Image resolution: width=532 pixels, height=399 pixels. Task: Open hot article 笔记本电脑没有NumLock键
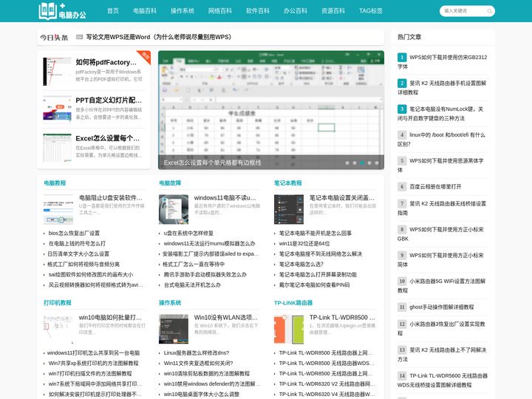[440, 114]
